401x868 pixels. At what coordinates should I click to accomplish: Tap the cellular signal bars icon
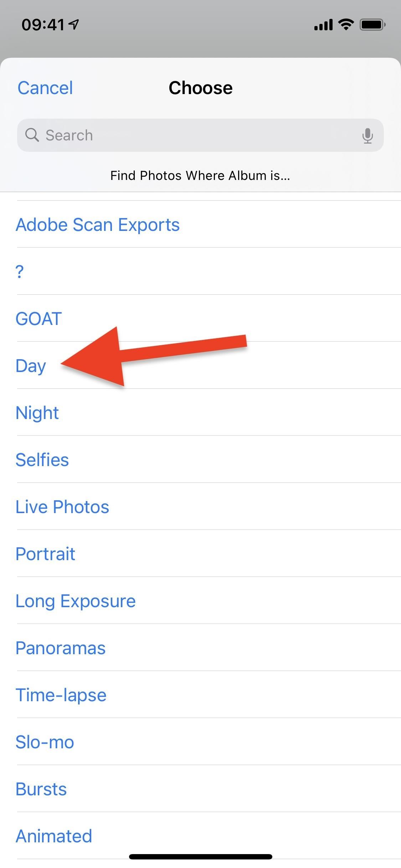point(323,25)
